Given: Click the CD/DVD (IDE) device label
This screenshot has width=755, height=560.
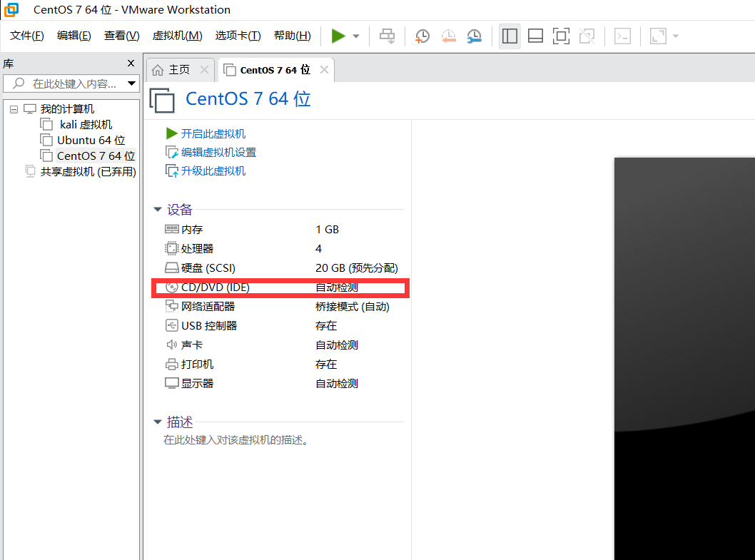Looking at the screenshot, I should coord(216,287).
